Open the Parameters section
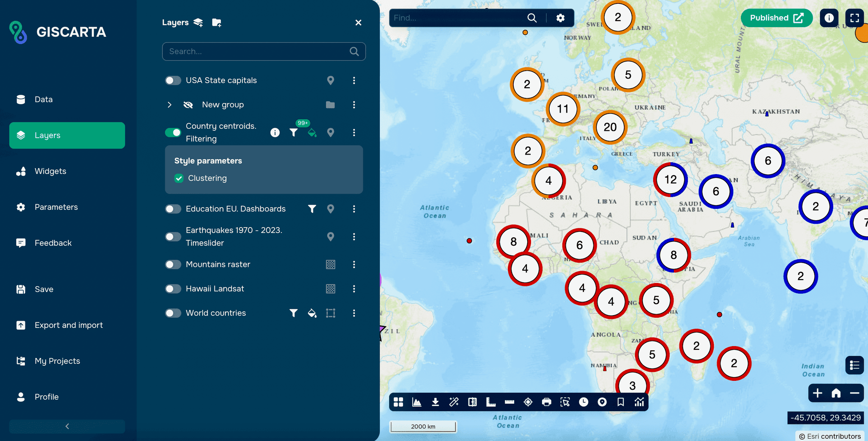 (x=56, y=207)
